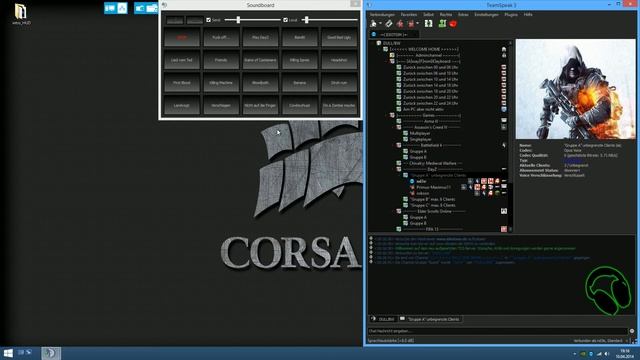
Task: Click the green brackets toolbar icon
Action: 442,24
